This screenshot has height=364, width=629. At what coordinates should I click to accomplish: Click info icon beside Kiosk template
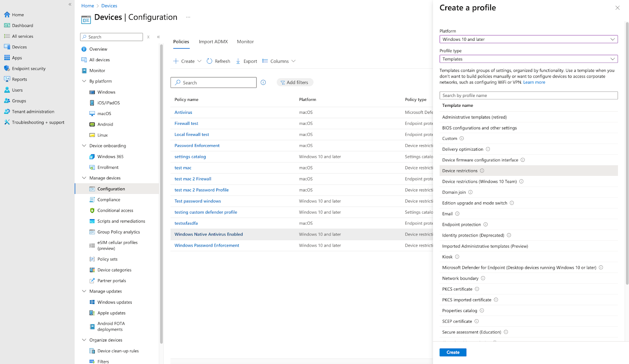457,257
